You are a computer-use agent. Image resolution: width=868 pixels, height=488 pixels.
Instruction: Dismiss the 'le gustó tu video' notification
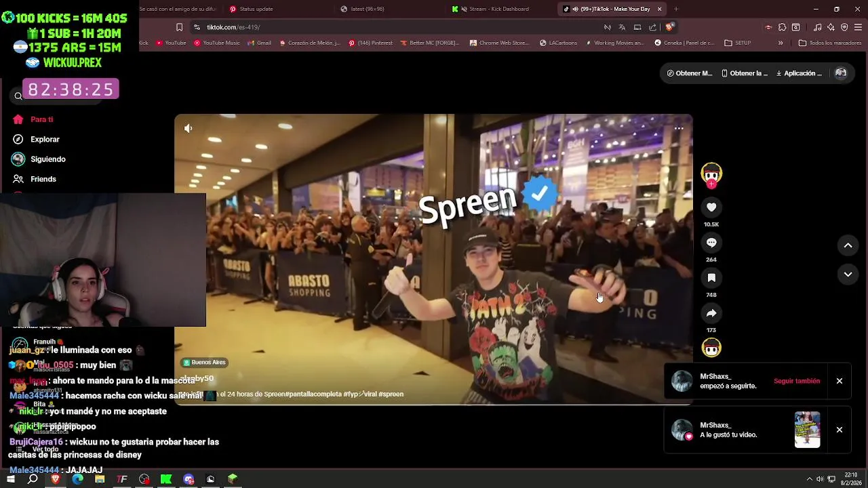pyautogui.click(x=840, y=430)
